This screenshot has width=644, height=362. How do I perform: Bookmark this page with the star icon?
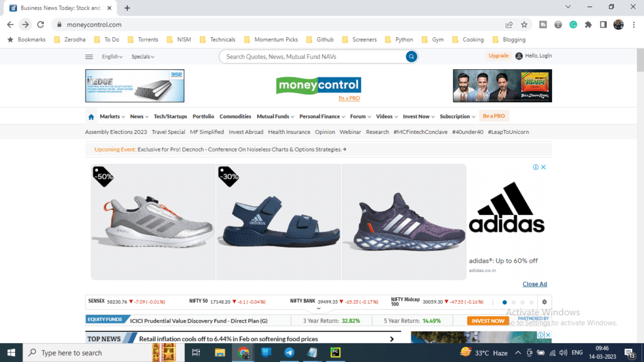click(x=524, y=25)
